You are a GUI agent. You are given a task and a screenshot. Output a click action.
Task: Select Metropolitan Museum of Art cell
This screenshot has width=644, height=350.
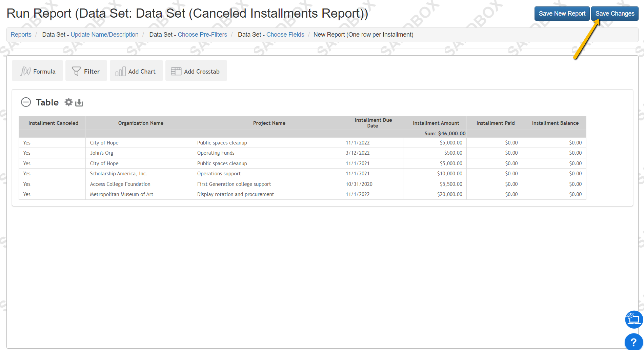tap(139, 194)
